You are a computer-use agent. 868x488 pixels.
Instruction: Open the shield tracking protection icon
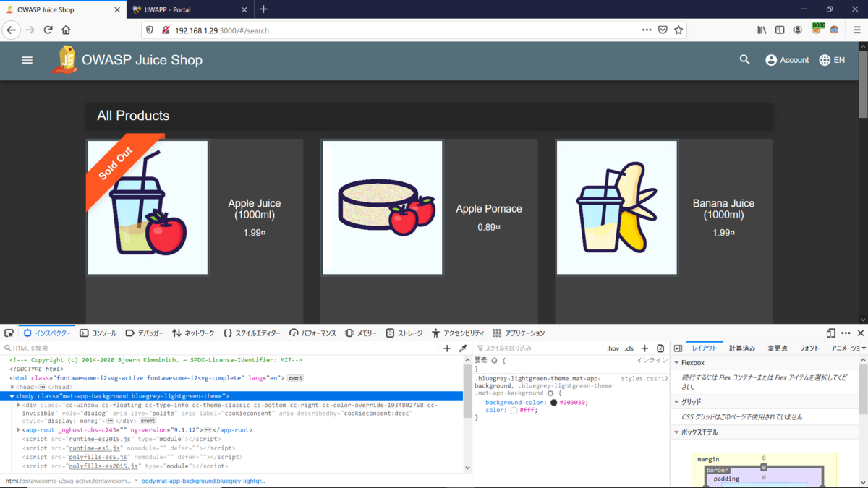tap(150, 30)
